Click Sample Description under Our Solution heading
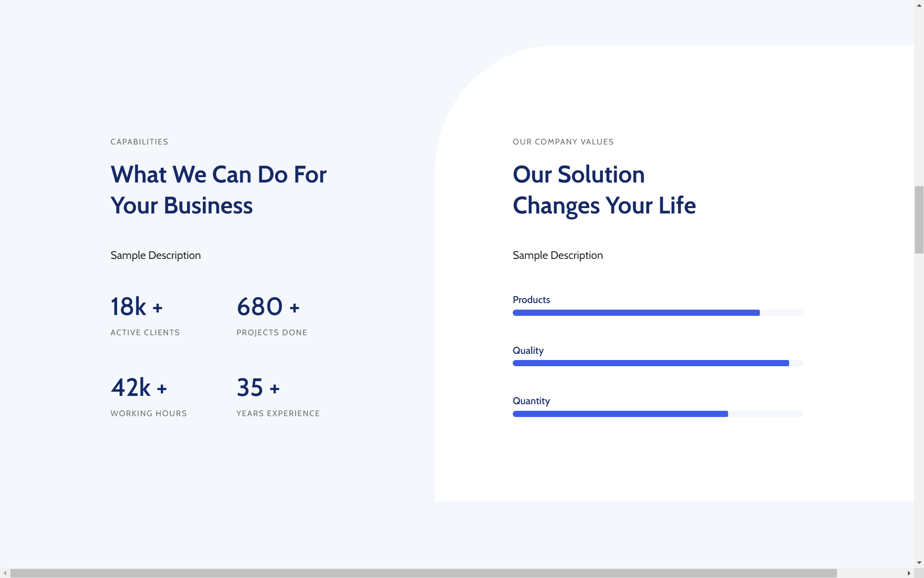Viewport: 924px width, 578px height. coord(557,256)
